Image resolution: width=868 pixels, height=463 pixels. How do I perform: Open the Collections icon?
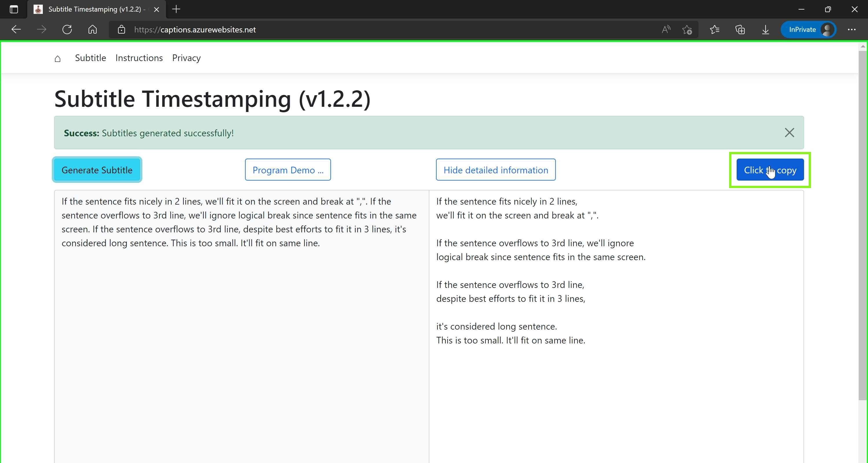(740, 30)
